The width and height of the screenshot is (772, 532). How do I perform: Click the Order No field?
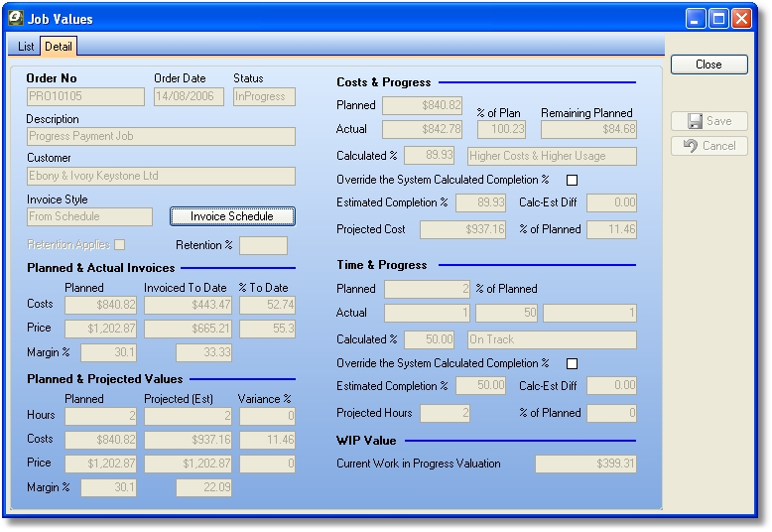[85, 96]
